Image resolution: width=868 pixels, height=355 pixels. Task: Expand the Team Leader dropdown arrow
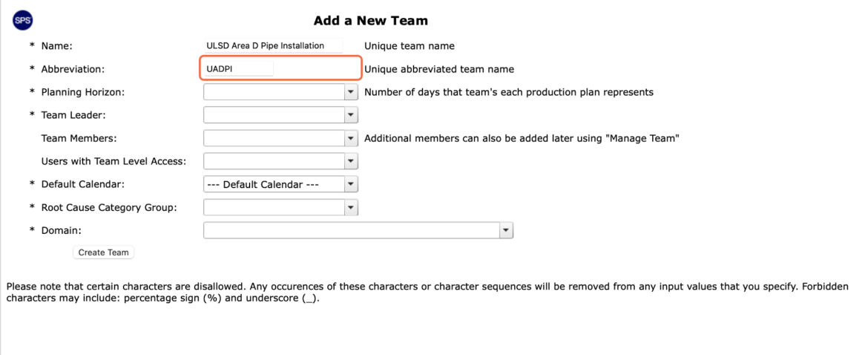coord(351,115)
